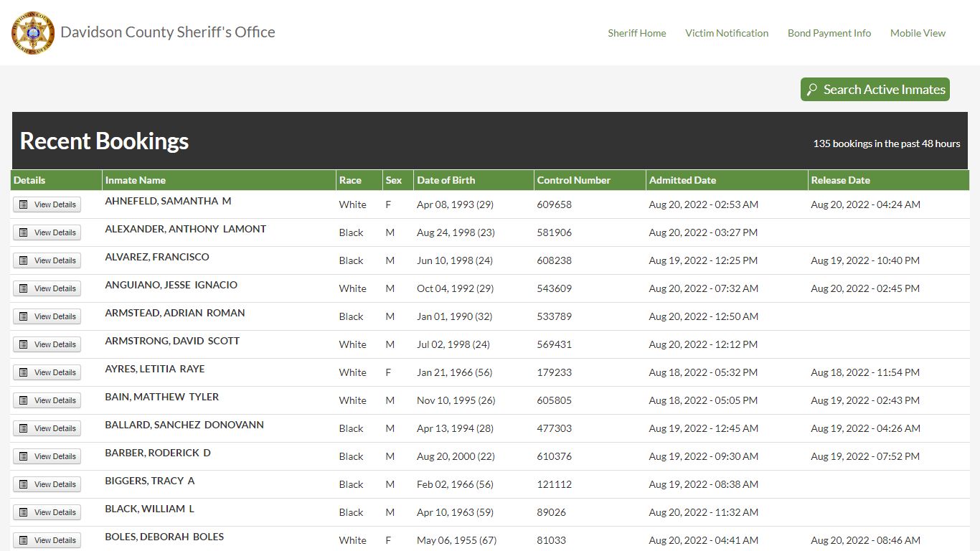View details for BLACK, WILLIAM L

point(47,512)
